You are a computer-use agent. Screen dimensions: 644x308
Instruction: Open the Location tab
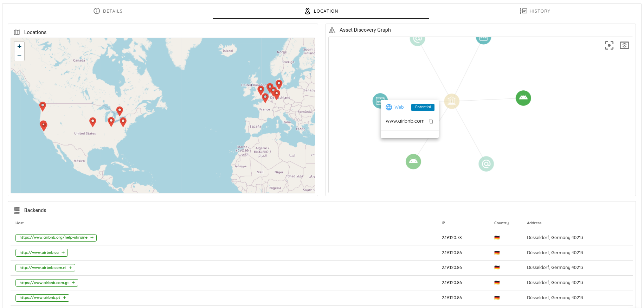point(321,11)
